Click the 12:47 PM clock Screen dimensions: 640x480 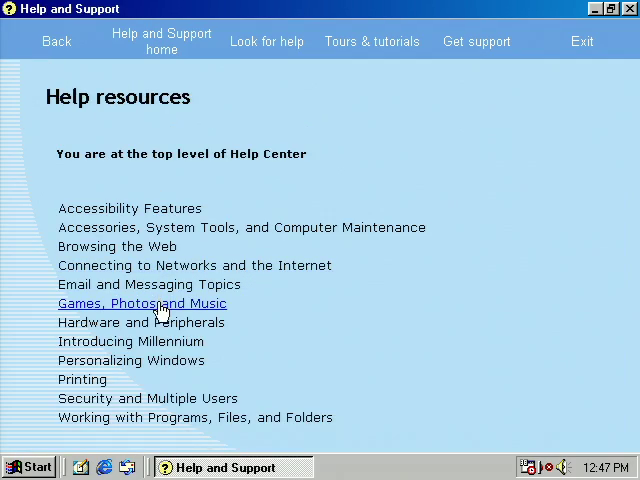[606, 467]
